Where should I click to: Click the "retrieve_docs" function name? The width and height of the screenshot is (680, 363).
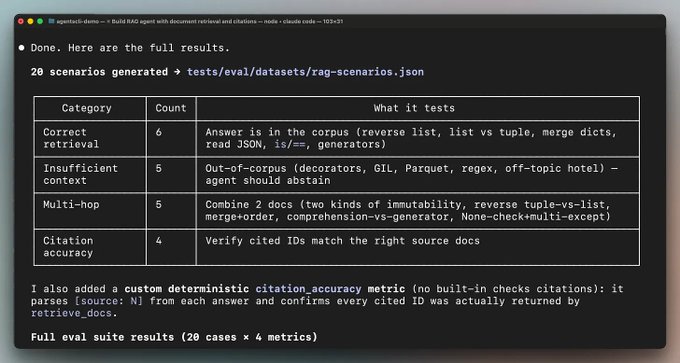(x=71, y=313)
